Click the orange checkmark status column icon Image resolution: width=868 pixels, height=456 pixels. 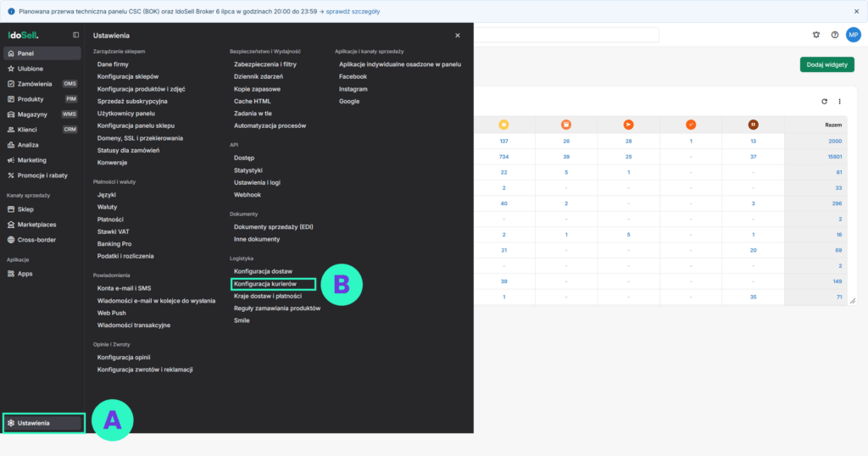click(x=691, y=125)
